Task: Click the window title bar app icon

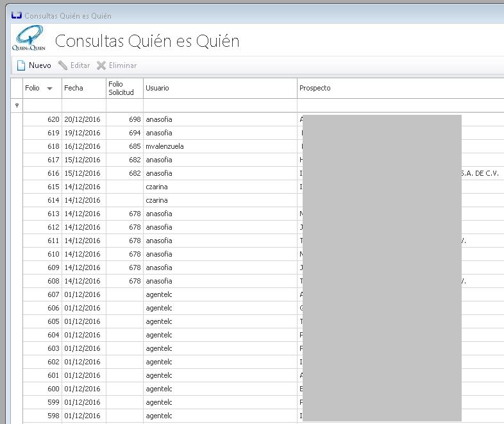Action: point(17,15)
